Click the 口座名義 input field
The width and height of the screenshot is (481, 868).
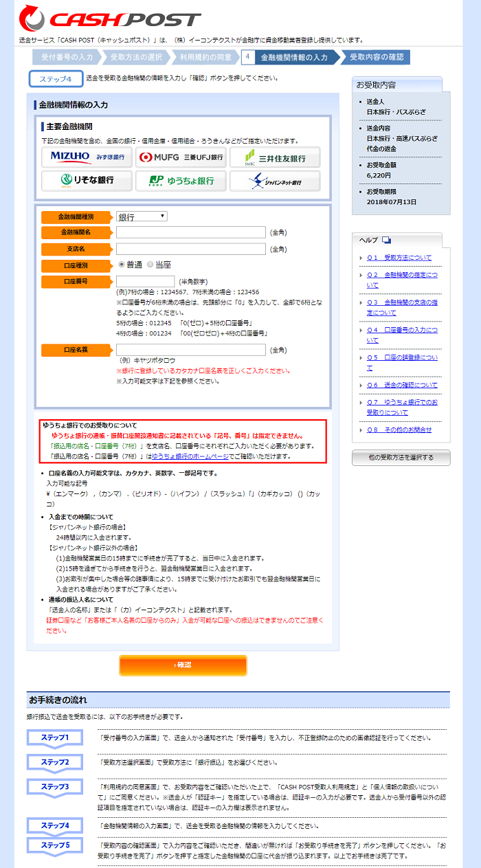point(191,350)
